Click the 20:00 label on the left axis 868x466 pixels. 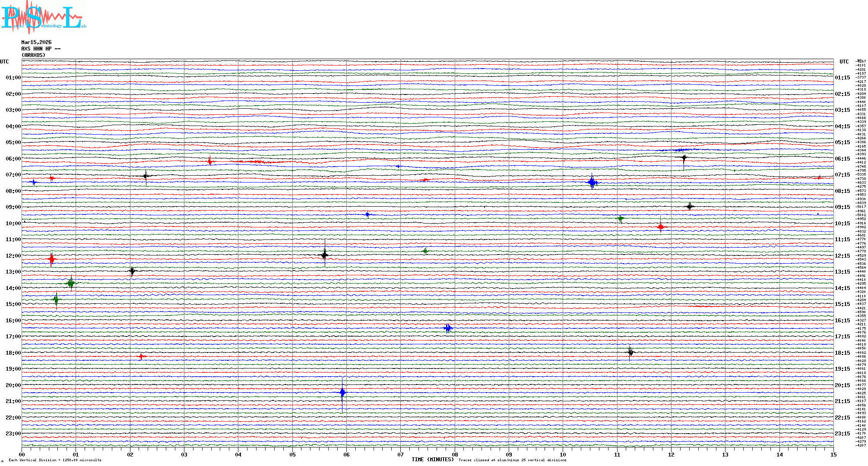[13, 385]
